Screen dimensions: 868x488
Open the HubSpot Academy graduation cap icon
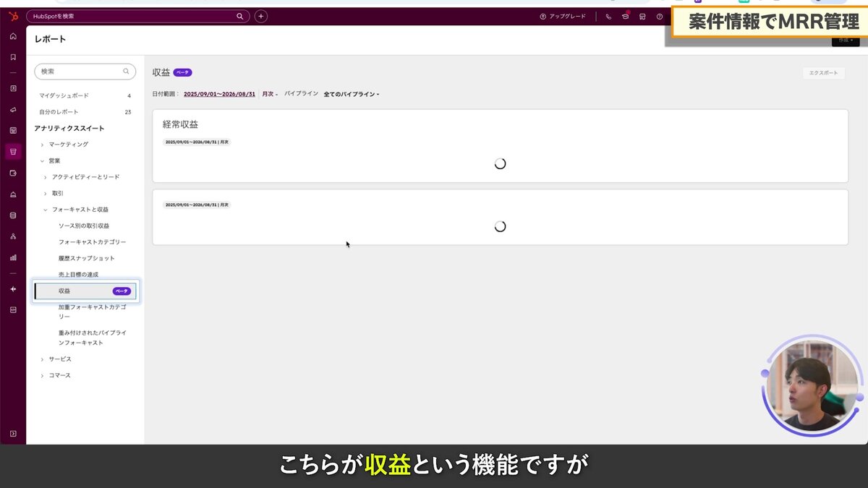(x=626, y=16)
